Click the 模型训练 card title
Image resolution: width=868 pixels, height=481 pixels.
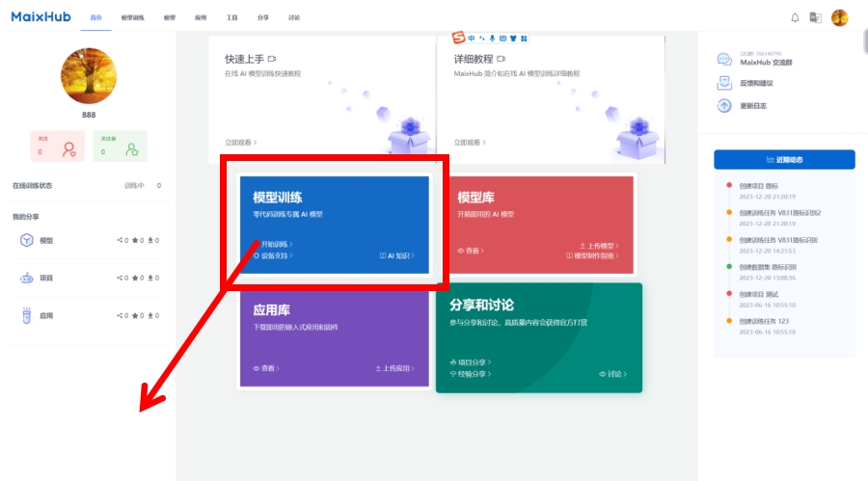coord(278,198)
